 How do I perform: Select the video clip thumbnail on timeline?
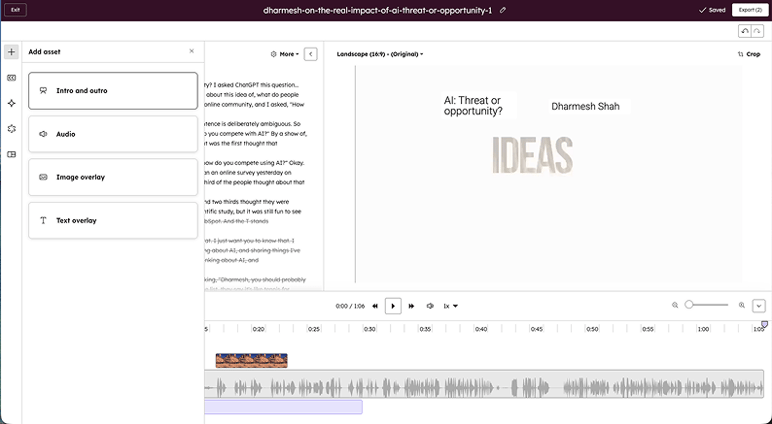pyautogui.click(x=252, y=360)
